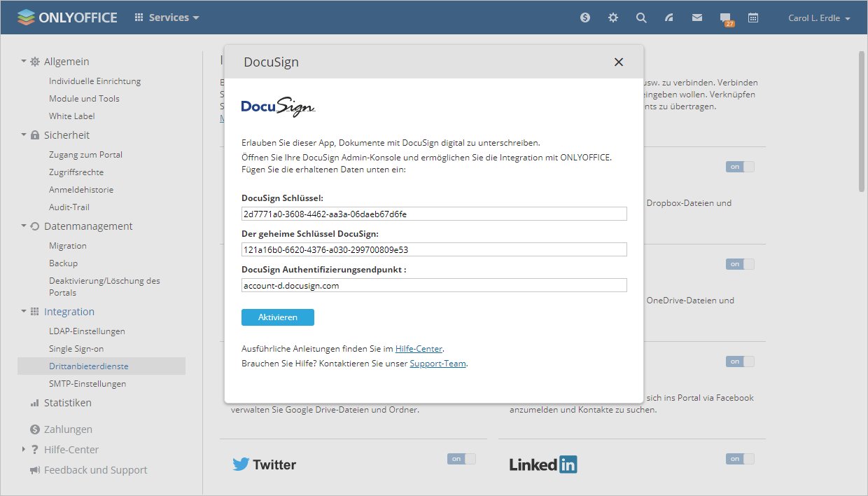This screenshot has height=496, width=868.
Task: Click the Feedback megaphone icon
Action: pyautogui.click(x=35, y=470)
